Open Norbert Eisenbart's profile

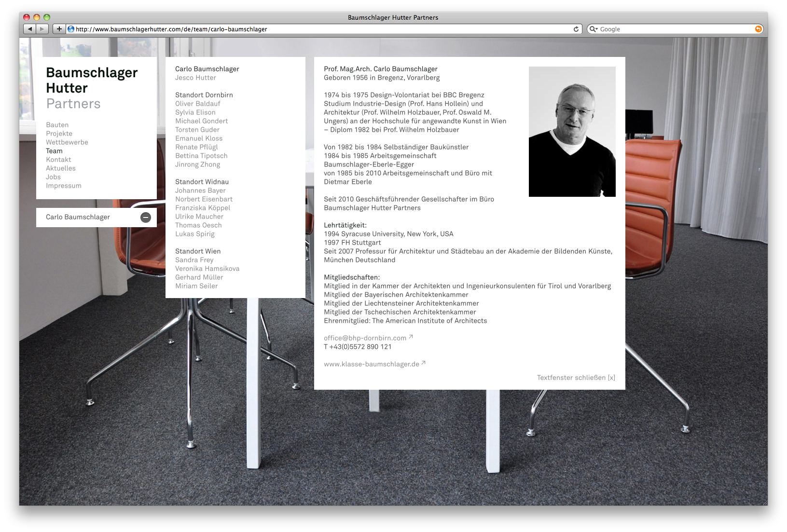tap(204, 199)
